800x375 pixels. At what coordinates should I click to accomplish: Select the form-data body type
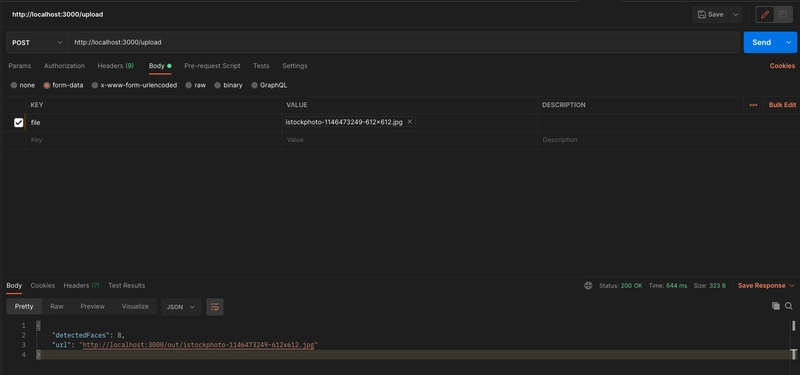tap(63, 85)
